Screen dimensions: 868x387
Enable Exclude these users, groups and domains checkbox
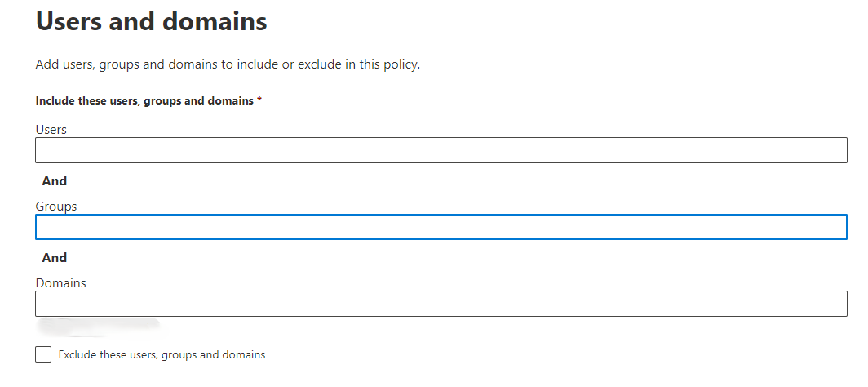43,354
